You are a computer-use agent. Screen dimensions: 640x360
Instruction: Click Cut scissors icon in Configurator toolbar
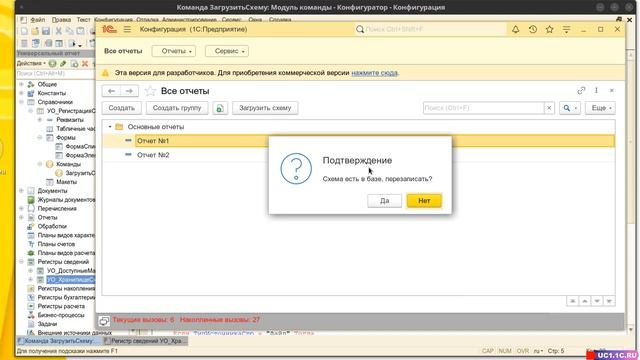coord(59,31)
